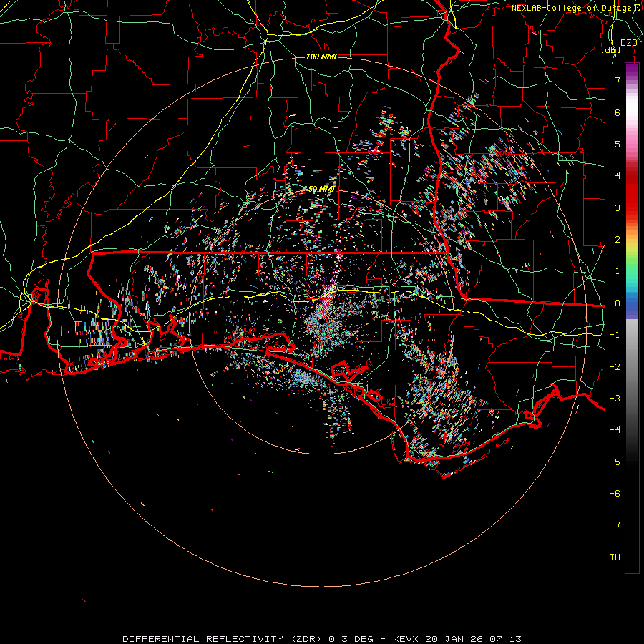This screenshot has height=644, width=644.
Task: Click the "-1" tick on the color scale
Action: pos(615,335)
